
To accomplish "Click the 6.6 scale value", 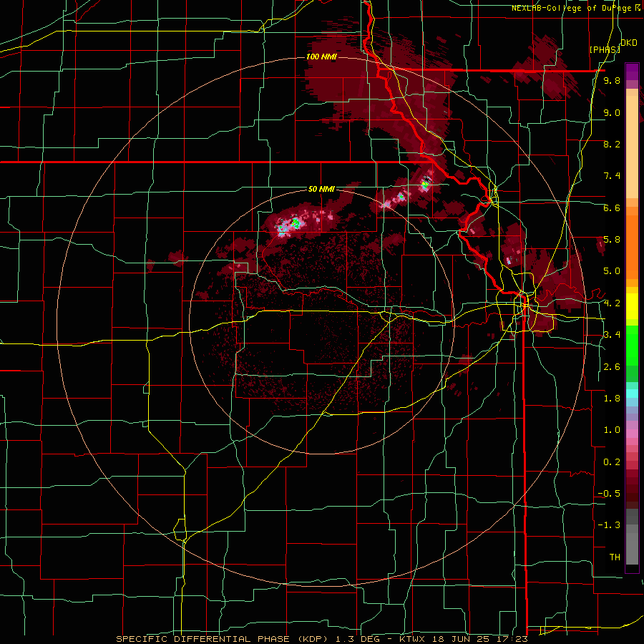I will point(612,208).
